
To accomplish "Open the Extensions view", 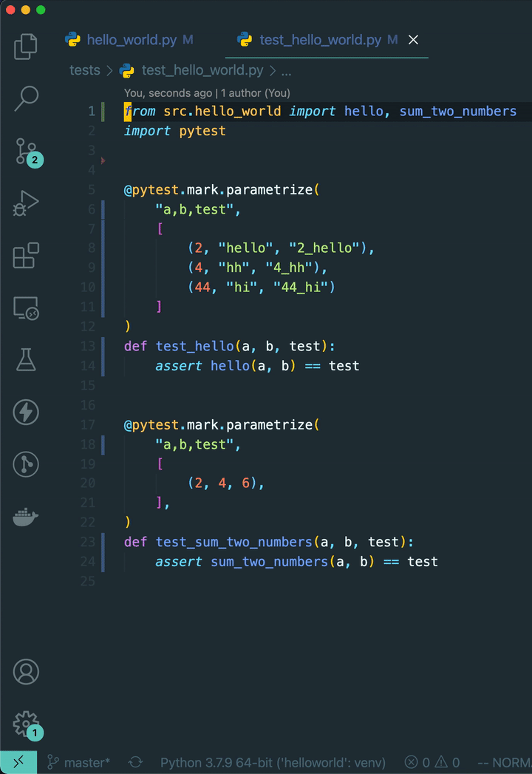I will point(26,256).
